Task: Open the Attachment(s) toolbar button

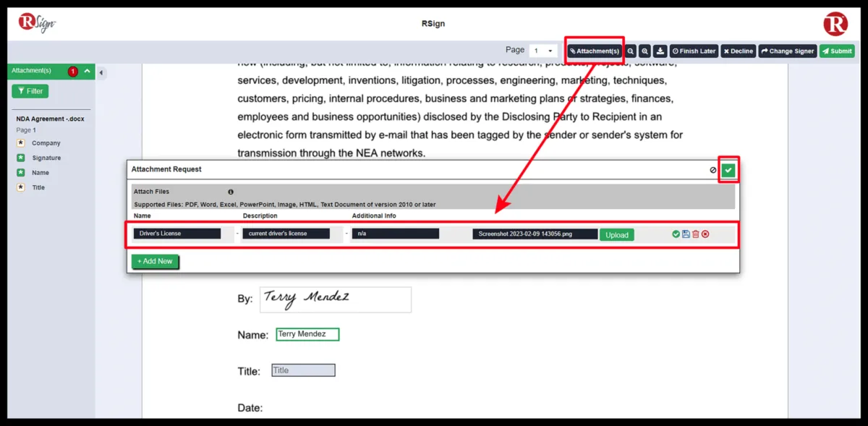Action: [x=595, y=51]
